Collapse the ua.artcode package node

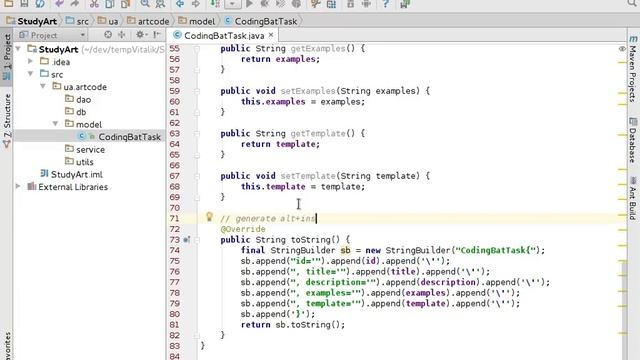43,87
